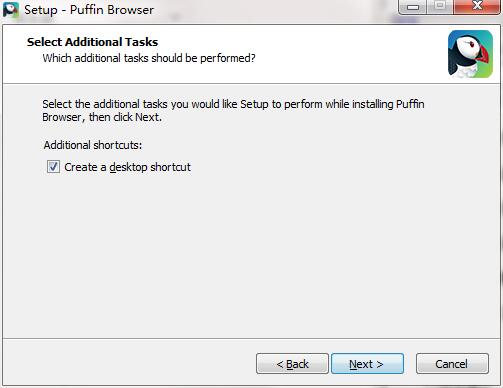Click the instruction paragraph mentioning 'then click Next'

tap(233, 111)
